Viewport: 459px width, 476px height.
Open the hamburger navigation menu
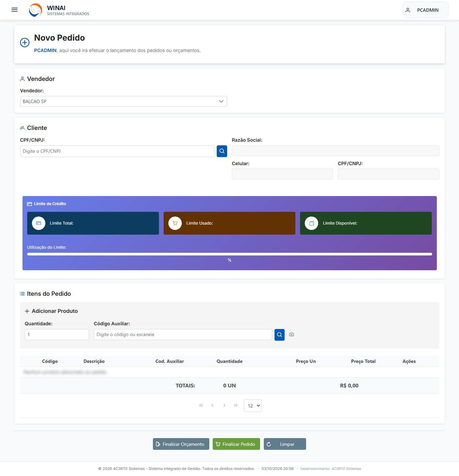[x=14, y=10]
